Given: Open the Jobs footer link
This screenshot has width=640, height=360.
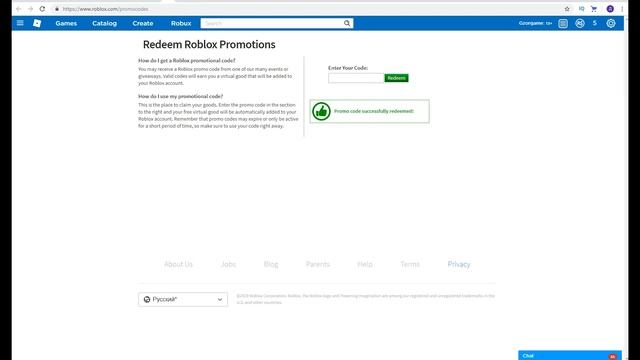Looking at the screenshot, I should click(229, 264).
